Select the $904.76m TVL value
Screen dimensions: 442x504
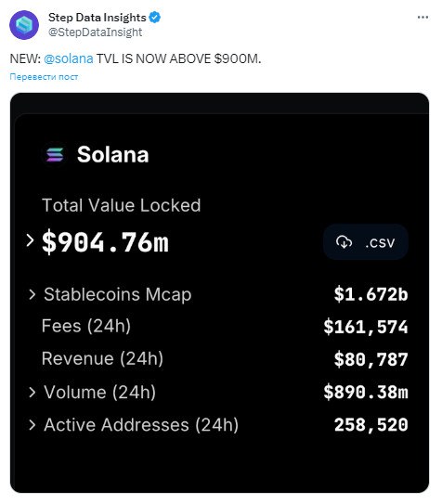[105, 241]
